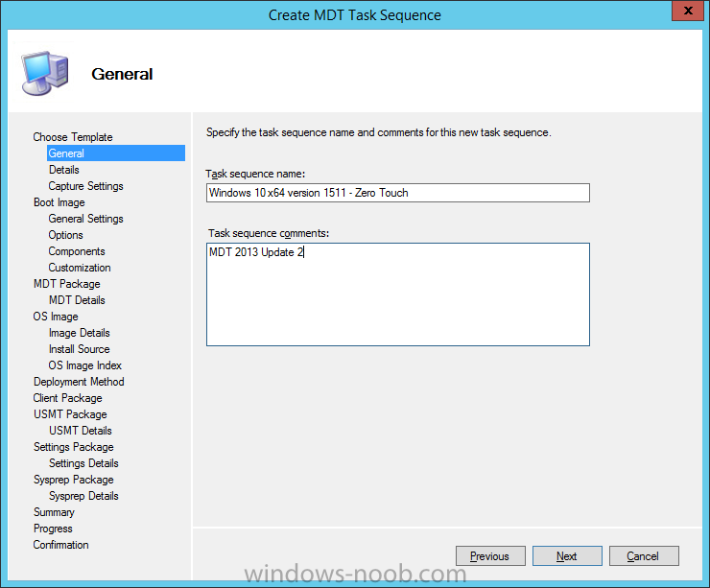Open the Components step
Viewport: 710px width, 588px height.
(77, 251)
